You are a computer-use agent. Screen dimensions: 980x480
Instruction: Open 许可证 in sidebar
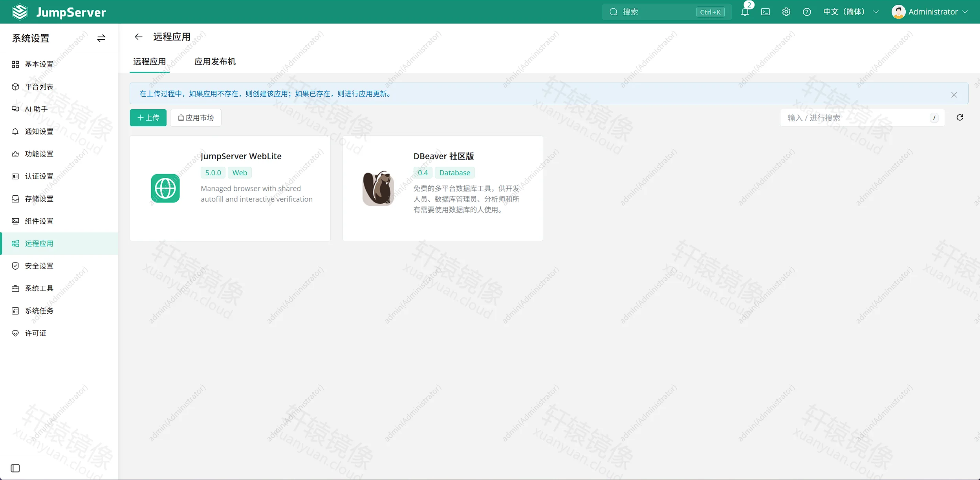(59, 333)
